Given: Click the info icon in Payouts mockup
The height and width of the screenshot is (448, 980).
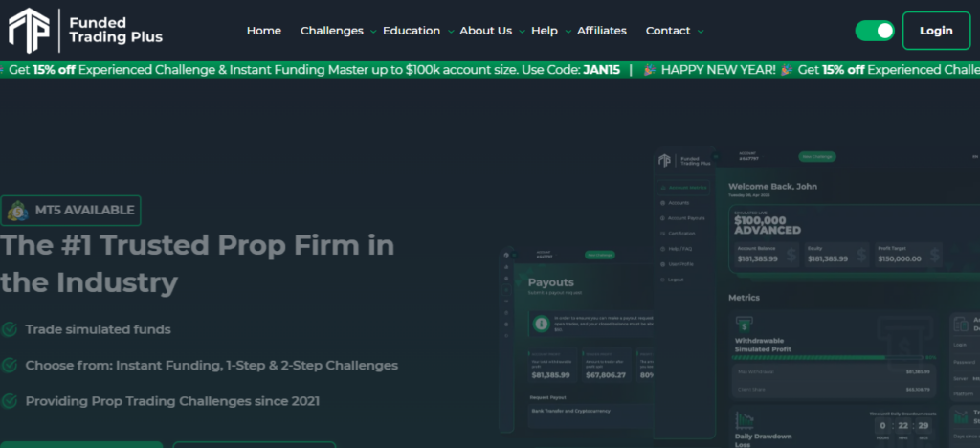Looking at the screenshot, I should [542, 324].
